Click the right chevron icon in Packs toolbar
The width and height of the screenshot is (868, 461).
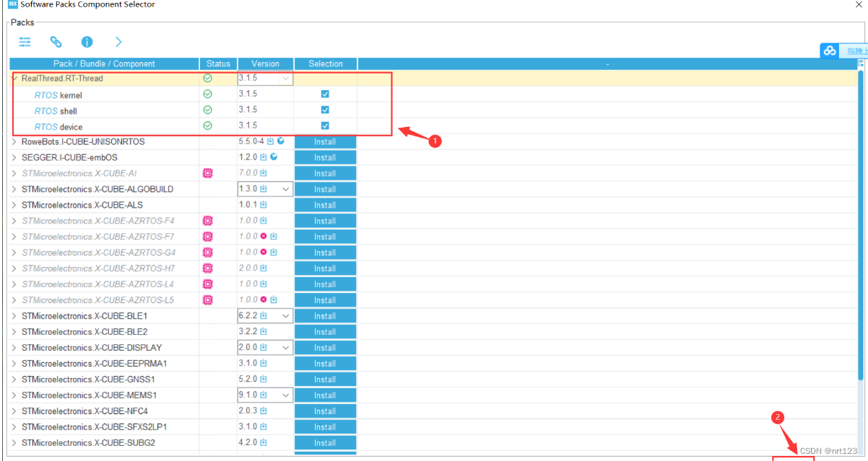point(118,42)
